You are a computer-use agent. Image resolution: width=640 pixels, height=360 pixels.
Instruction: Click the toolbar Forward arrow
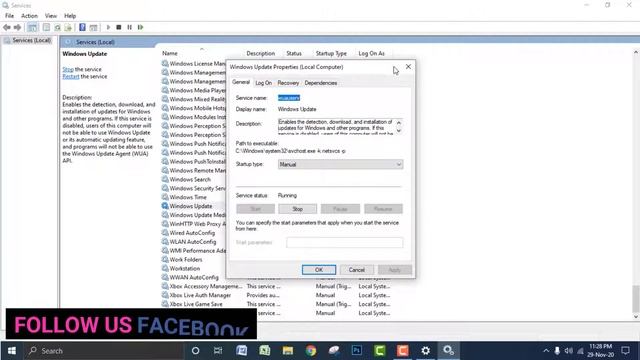coord(17,27)
